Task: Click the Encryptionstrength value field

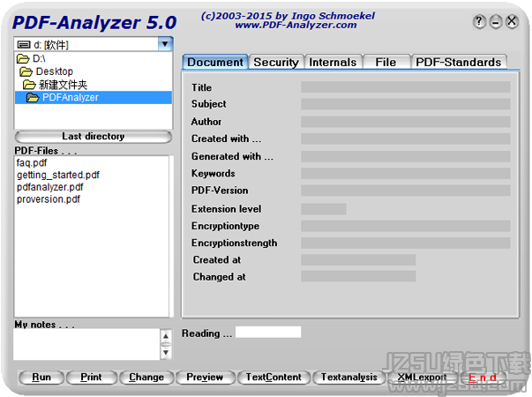Action: point(406,243)
